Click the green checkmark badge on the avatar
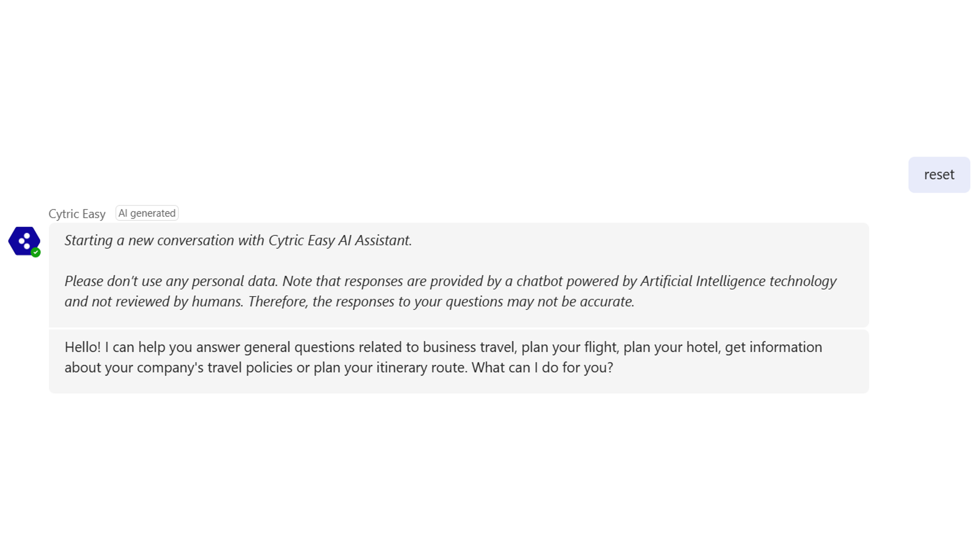Image resolution: width=980 pixels, height=536 pixels. tap(36, 253)
